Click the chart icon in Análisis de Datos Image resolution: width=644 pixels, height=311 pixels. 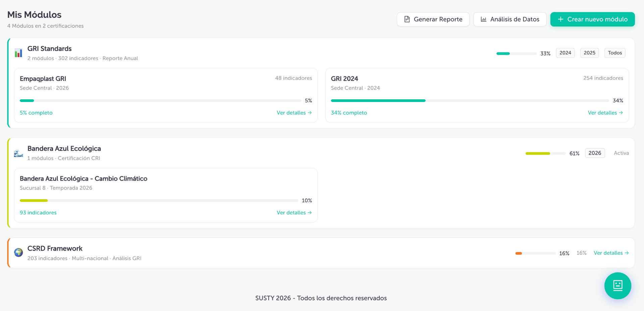point(483,19)
